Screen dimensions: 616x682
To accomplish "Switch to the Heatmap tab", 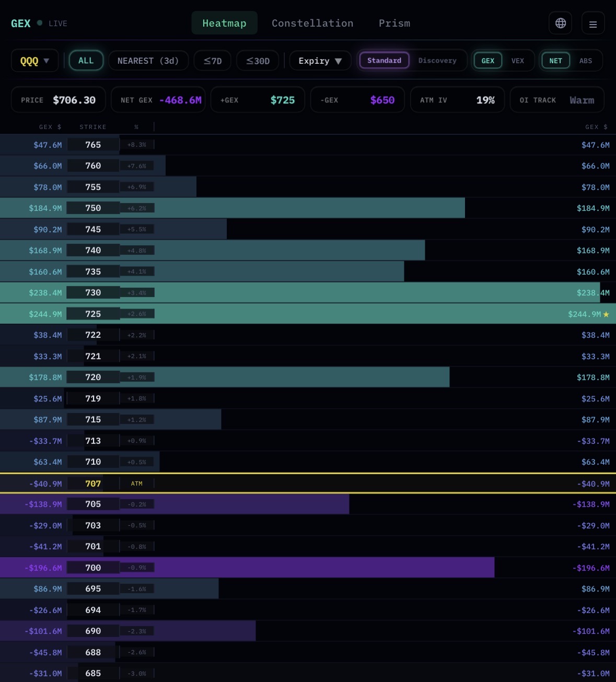I will coord(224,23).
